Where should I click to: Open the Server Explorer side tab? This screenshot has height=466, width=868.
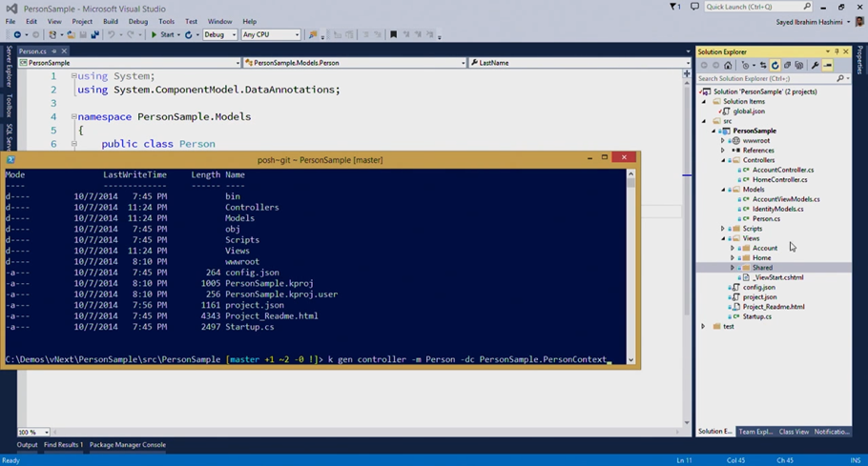[9, 67]
